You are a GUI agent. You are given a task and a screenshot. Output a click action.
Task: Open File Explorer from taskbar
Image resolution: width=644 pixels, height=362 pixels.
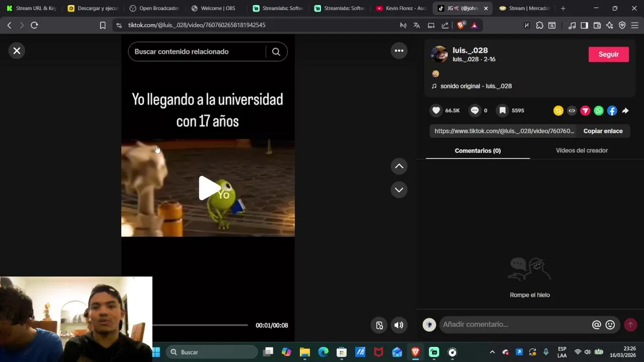point(305,352)
